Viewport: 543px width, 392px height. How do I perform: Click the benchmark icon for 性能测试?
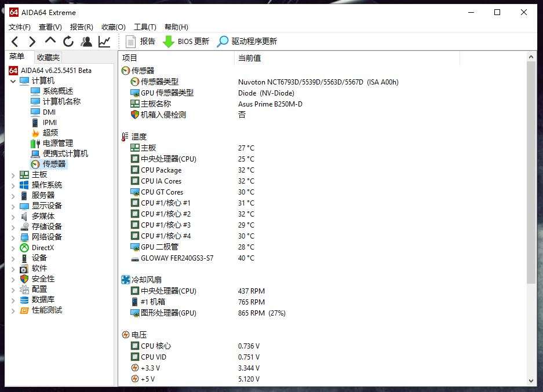24,310
